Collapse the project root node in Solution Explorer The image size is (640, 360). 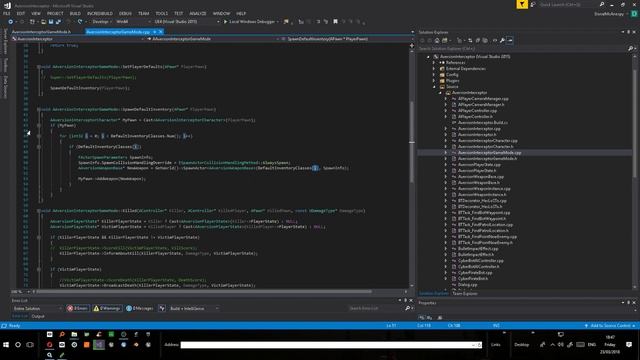tap(428, 57)
